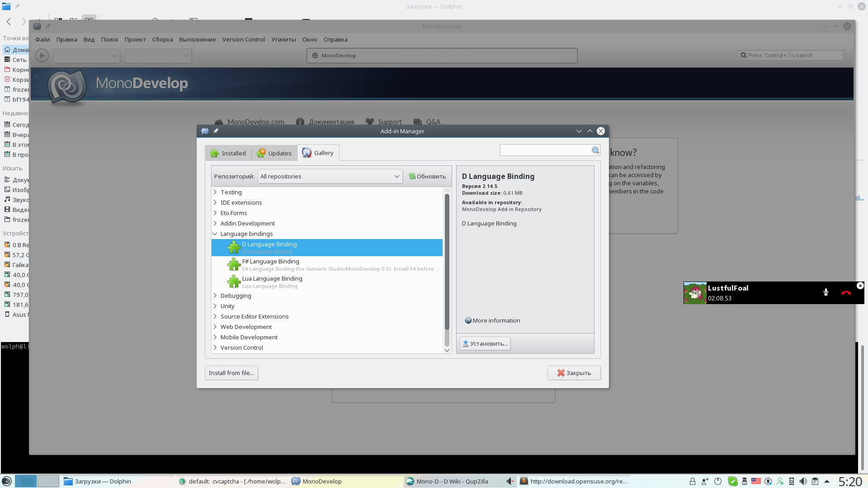Pin the Add-in Manager window
This screenshot has width=868, height=488.
point(216,131)
